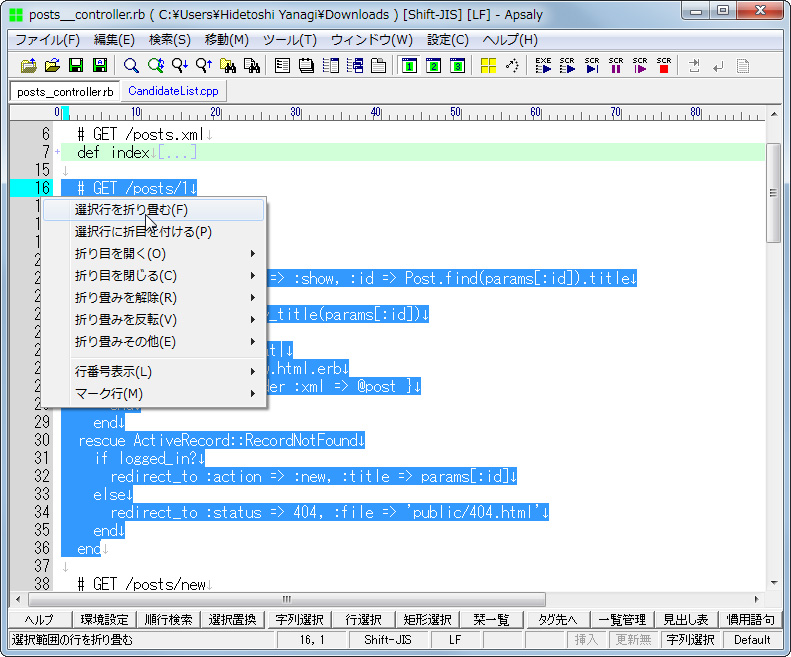Click the EXE run toolbar icon
The height and width of the screenshot is (657, 791).
point(543,66)
